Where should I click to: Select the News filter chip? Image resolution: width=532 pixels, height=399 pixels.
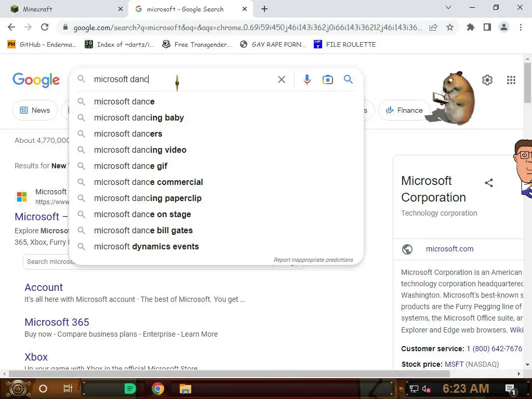coord(35,110)
